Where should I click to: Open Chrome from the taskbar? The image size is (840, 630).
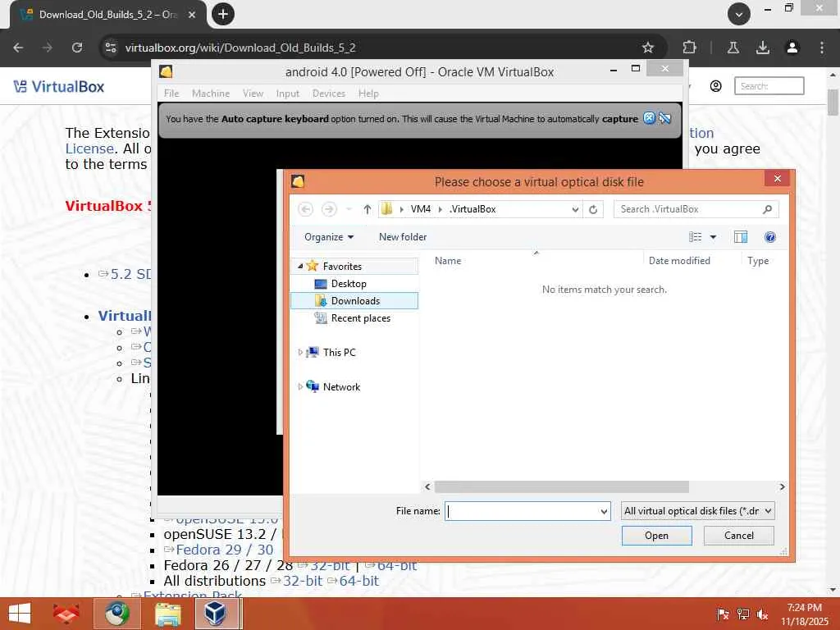click(117, 614)
